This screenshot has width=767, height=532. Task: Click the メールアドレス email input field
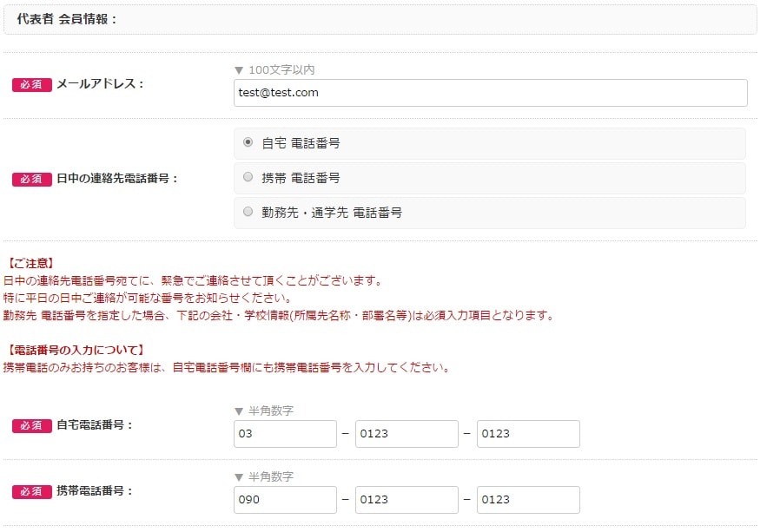[490, 93]
